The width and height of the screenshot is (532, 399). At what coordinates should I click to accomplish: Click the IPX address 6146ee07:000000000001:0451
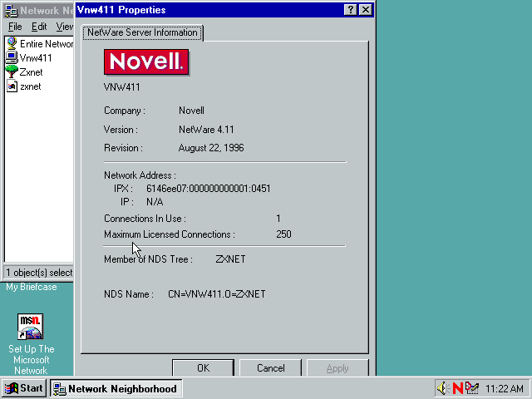(209, 189)
